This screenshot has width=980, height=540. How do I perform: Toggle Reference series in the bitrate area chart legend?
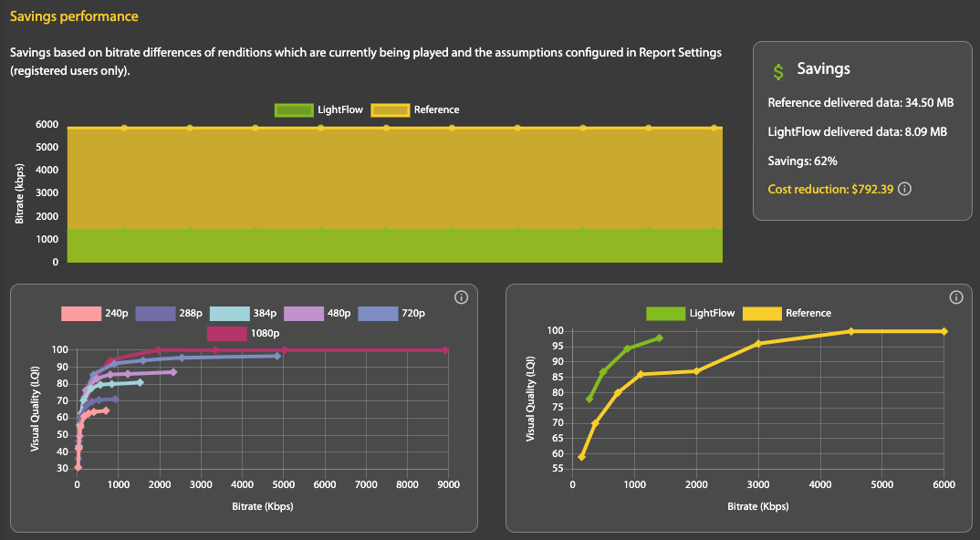point(416,109)
